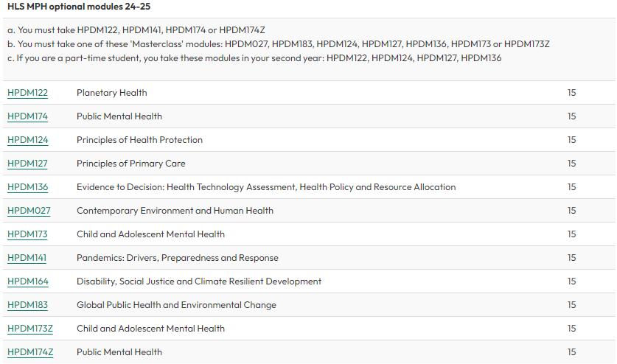
Task: Click Pandemics: Drivers, Preparedness and Response title
Action: pyautogui.click(x=178, y=258)
